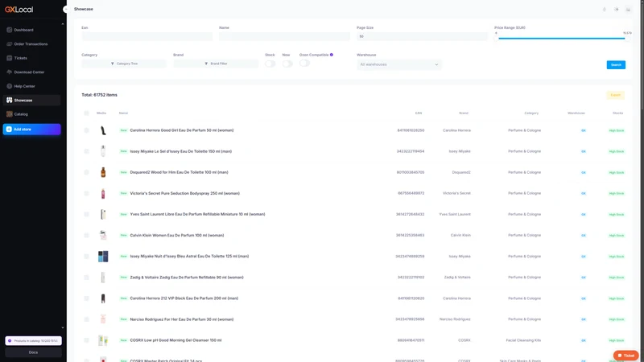The width and height of the screenshot is (644, 362).
Task: Click Facial Cleansing Kits category cell
Action: [523, 340]
